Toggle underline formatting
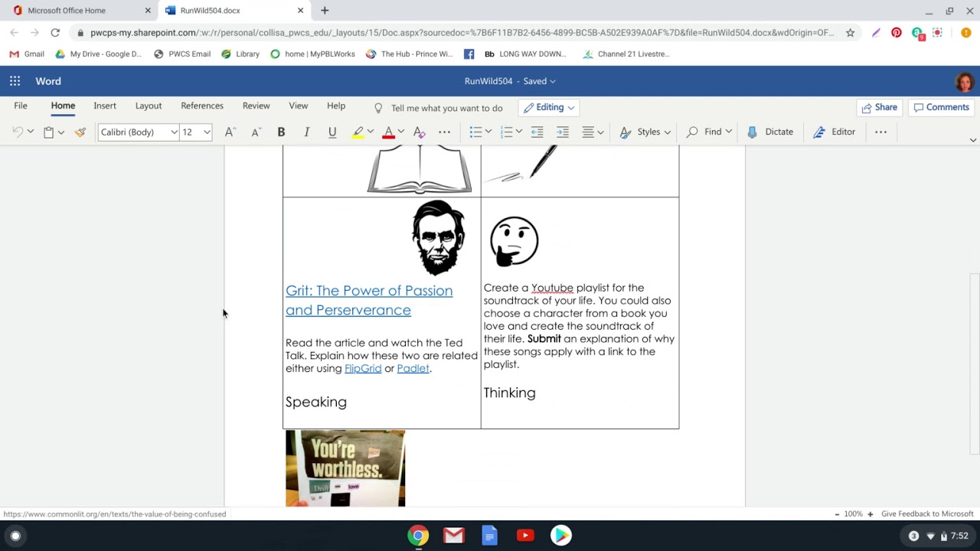 click(x=332, y=132)
